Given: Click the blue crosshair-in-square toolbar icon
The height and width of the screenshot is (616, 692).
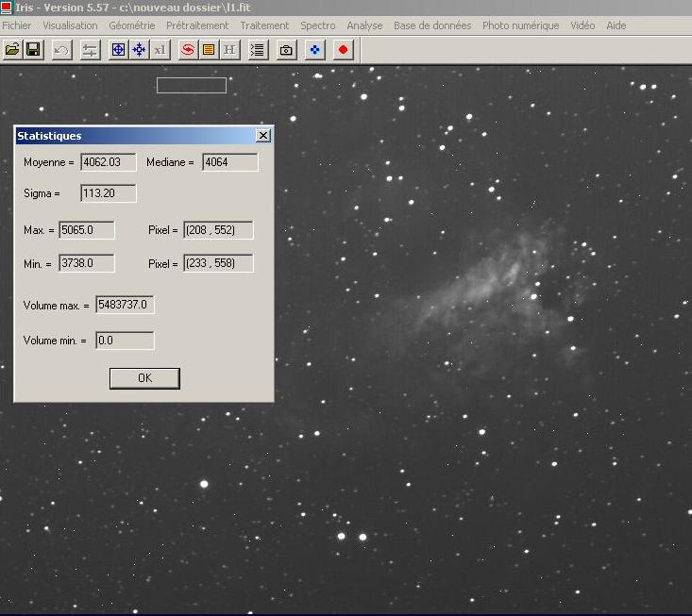Looking at the screenshot, I should (118, 49).
